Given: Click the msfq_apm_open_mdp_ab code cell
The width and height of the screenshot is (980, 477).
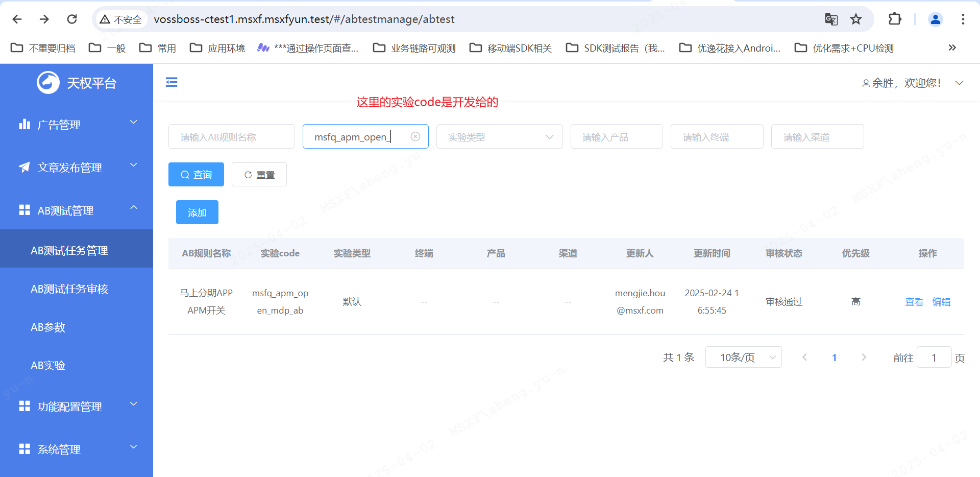Looking at the screenshot, I should [280, 302].
